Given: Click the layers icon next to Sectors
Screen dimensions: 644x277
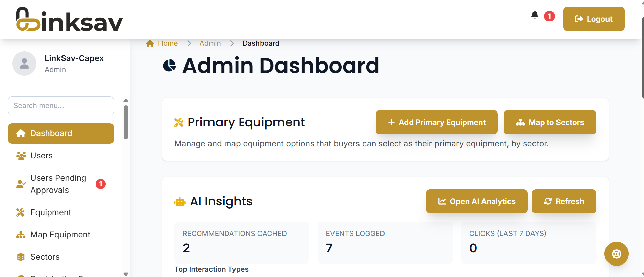Looking at the screenshot, I should 21,257.
